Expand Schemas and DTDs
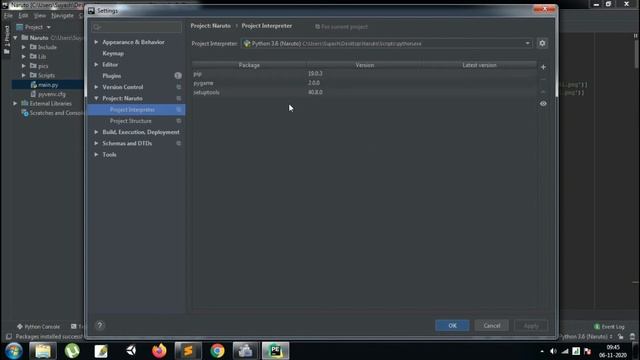Image resolution: width=640 pixels, height=360 pixels. pos(96,143)
